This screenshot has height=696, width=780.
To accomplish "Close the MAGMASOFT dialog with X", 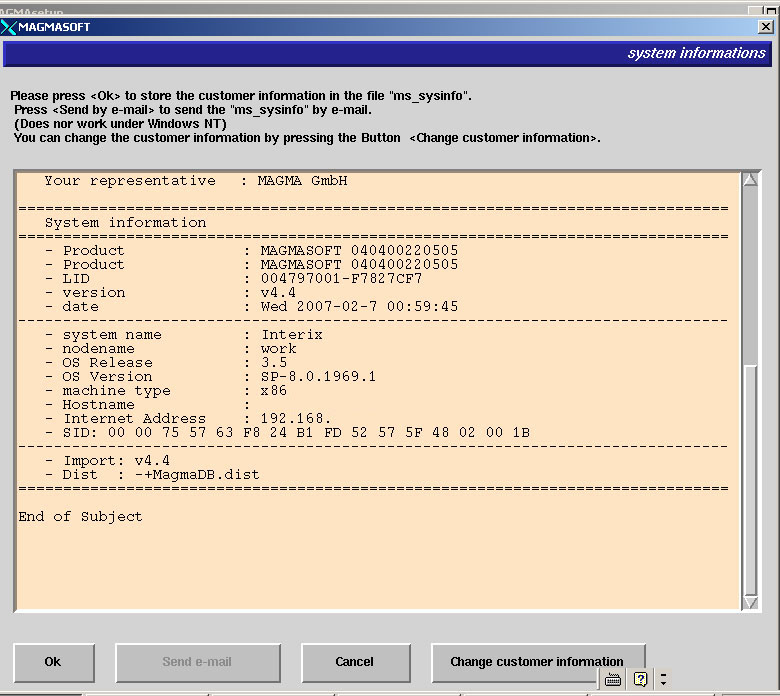I will click(766, 27).
